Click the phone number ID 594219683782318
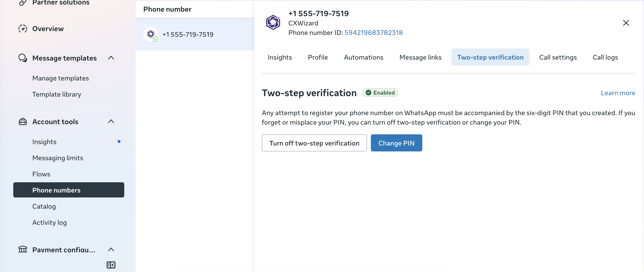This screenshot has width=644, height=272. [373, 33]
